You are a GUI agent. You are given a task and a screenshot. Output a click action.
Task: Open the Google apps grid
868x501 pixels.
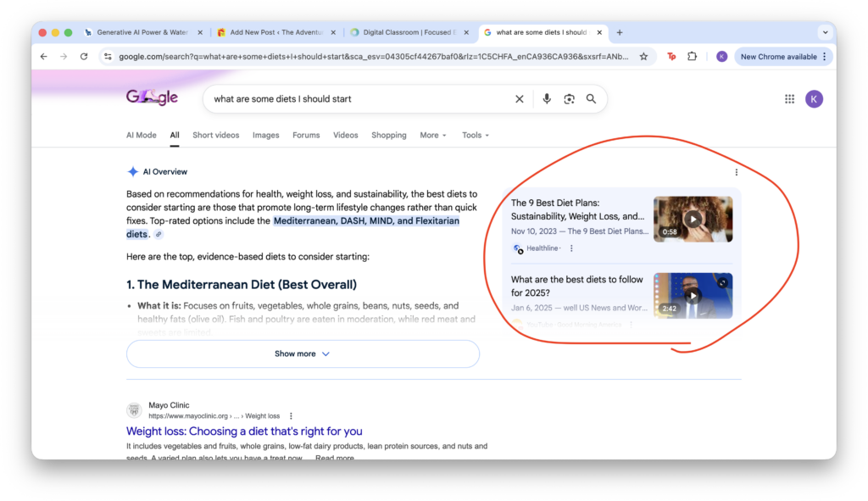tap(789, 99)
